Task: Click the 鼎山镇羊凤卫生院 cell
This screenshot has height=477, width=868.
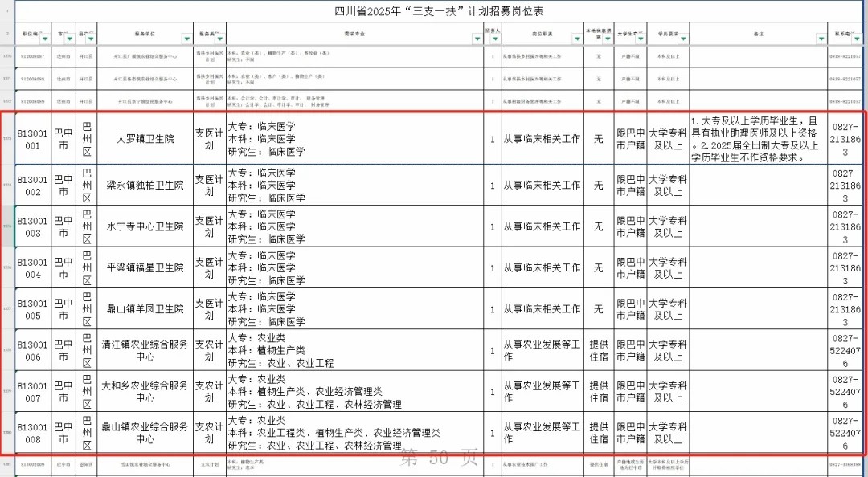Action: pos(145,309)
